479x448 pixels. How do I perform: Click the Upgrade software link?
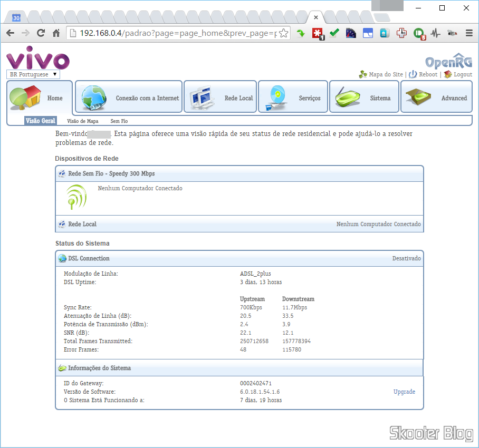click(x=404, y=392)
